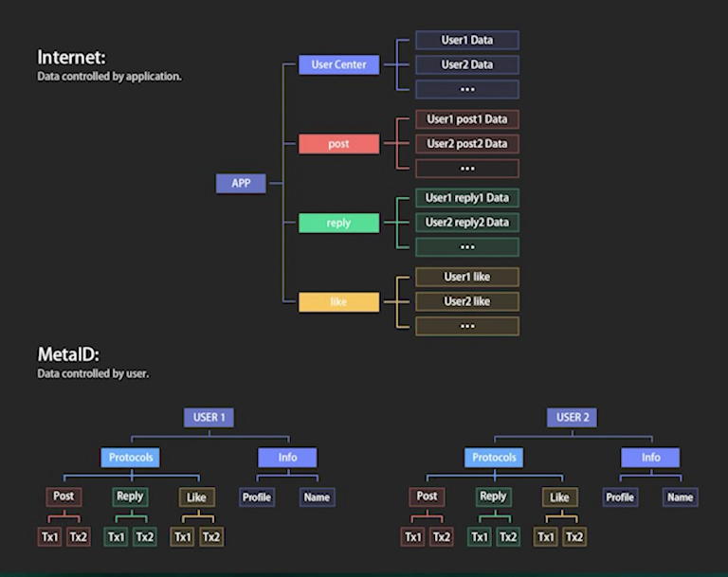Click Tx2 under Like in USER 2 tree

[574, 537]
